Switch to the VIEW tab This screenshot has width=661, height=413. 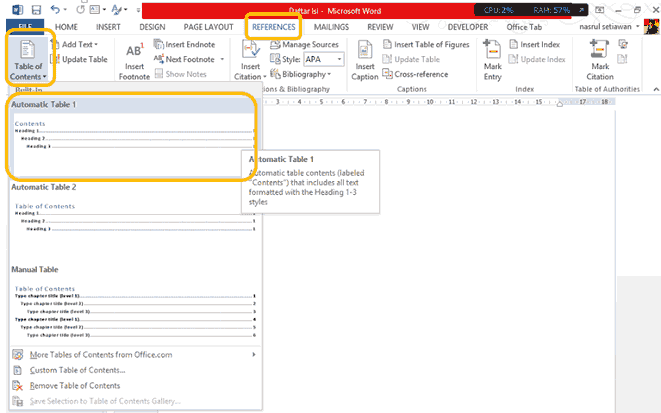tap(420, 27)
